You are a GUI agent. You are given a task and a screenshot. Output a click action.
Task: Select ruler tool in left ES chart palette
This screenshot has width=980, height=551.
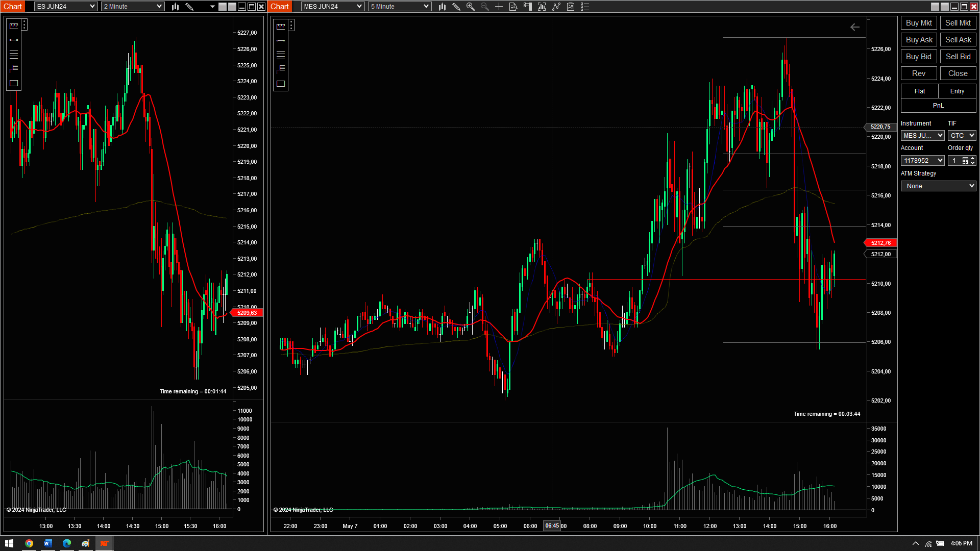click(14, 26)
